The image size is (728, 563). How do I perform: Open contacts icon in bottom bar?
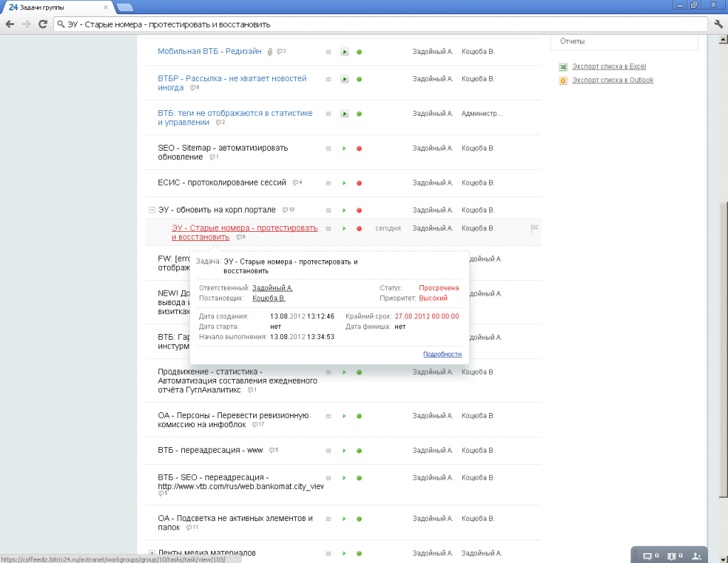(697, 556)
